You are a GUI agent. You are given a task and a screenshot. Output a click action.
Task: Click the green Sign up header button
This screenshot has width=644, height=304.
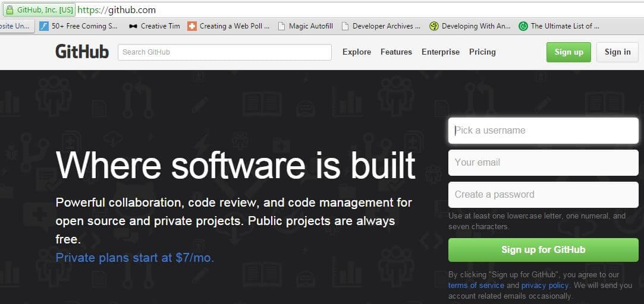coord(569,52)
